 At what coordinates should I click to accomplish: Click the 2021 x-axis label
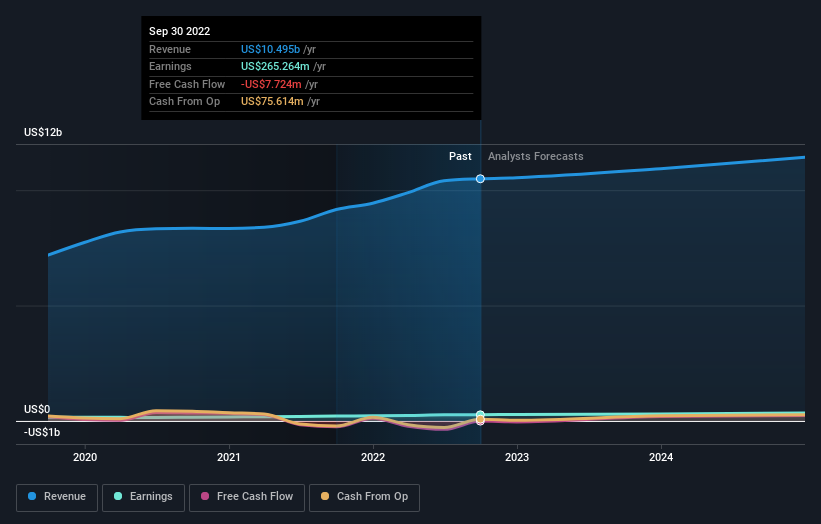(x=229, y=458)
